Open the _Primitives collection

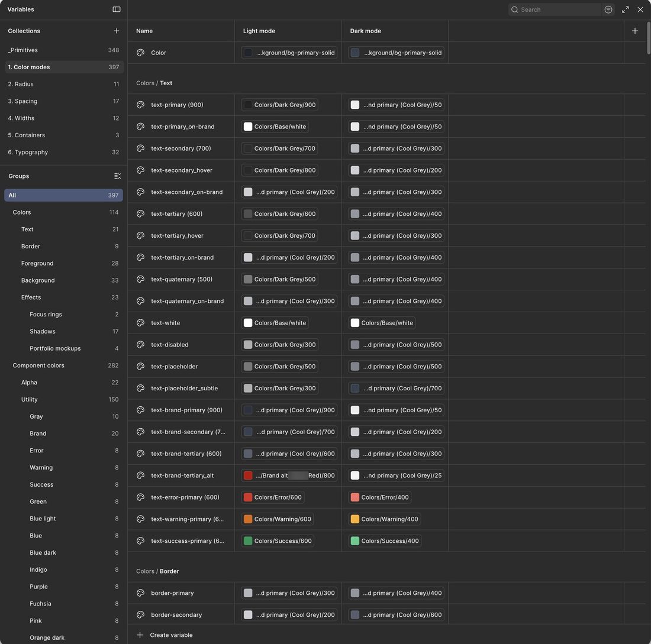63,50
